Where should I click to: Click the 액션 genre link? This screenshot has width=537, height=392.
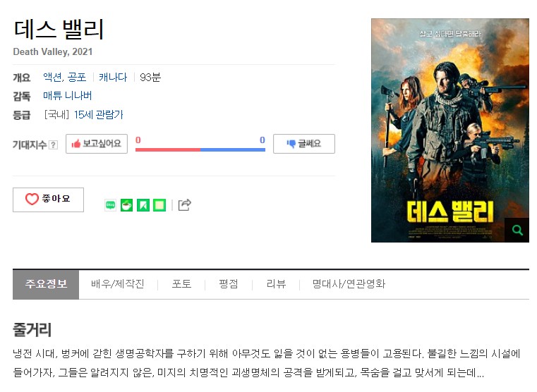[x=53, y=77]
